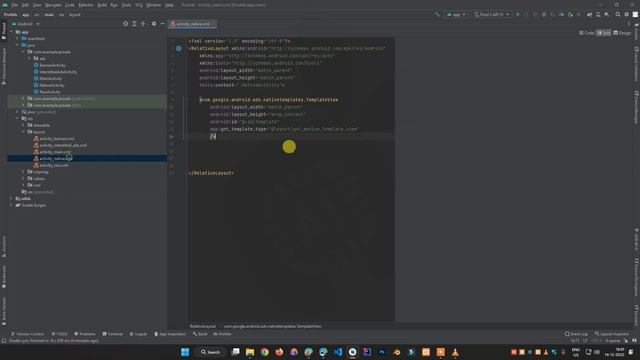
Task: Switch editor to Design view
Action: pyautogui.click(x=622, y=33)
